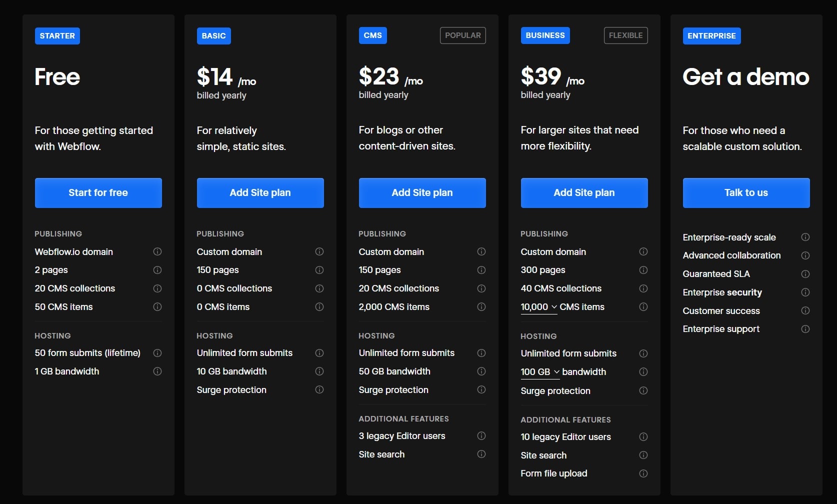Show info for Advanced collaboration
Image resolution: width=837 pixels, height=504 pixels.
point(805,255)
